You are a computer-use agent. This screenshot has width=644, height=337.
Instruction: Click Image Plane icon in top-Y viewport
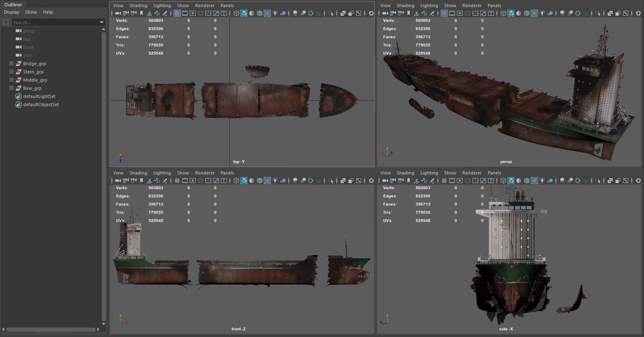pyautogui.click(x=149, y=13)
